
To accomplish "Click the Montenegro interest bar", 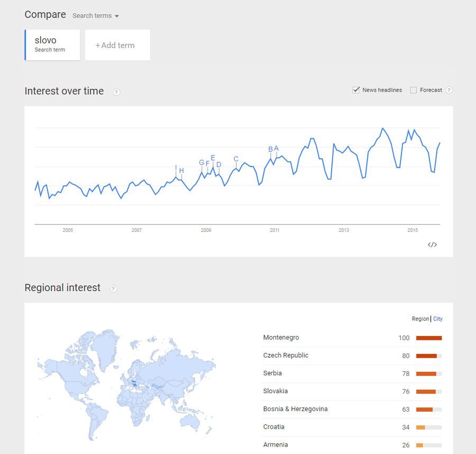I will 428,338.
